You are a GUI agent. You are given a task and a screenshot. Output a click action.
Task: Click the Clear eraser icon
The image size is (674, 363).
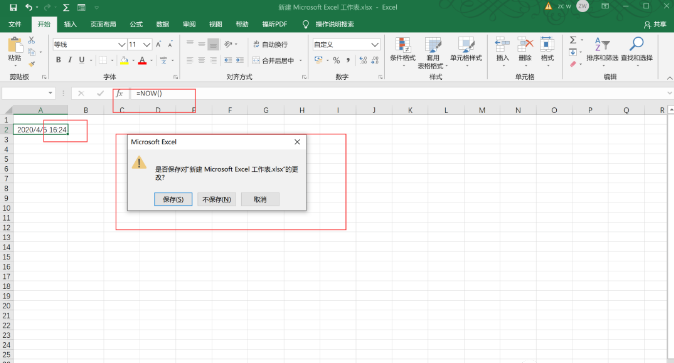point(573,64)
